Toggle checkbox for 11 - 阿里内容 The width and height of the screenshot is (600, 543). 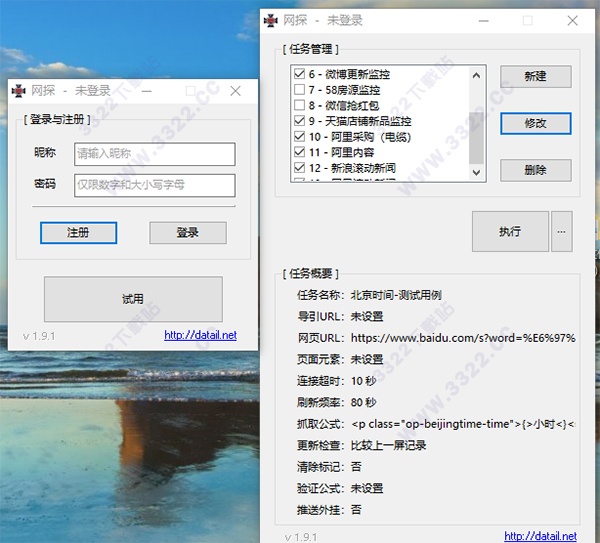(299, 152)
